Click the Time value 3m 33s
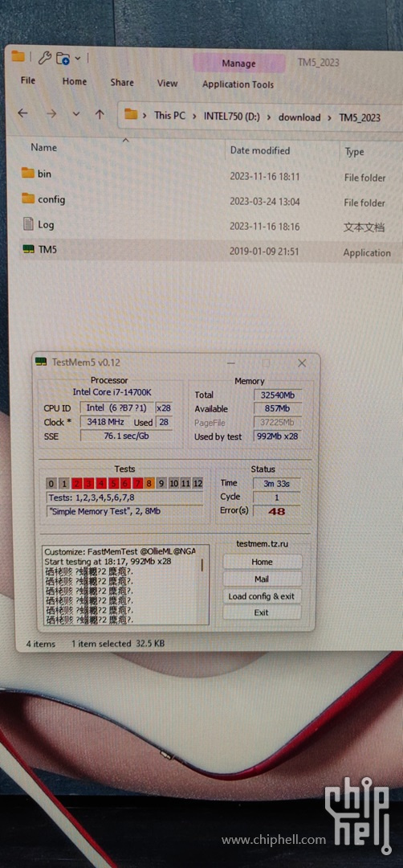 (276, 483)
